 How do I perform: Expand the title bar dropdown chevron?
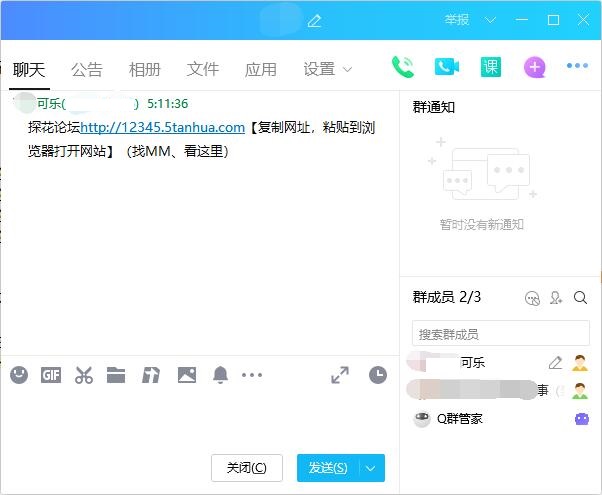[490, 20]
